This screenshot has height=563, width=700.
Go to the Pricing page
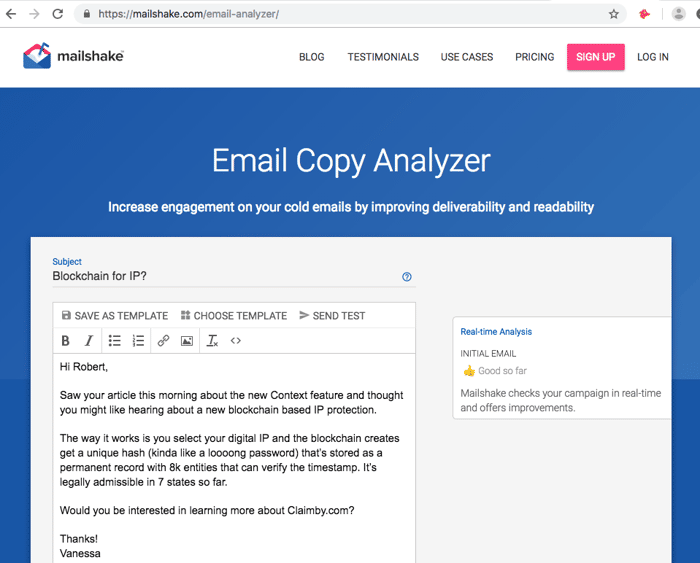534,57
